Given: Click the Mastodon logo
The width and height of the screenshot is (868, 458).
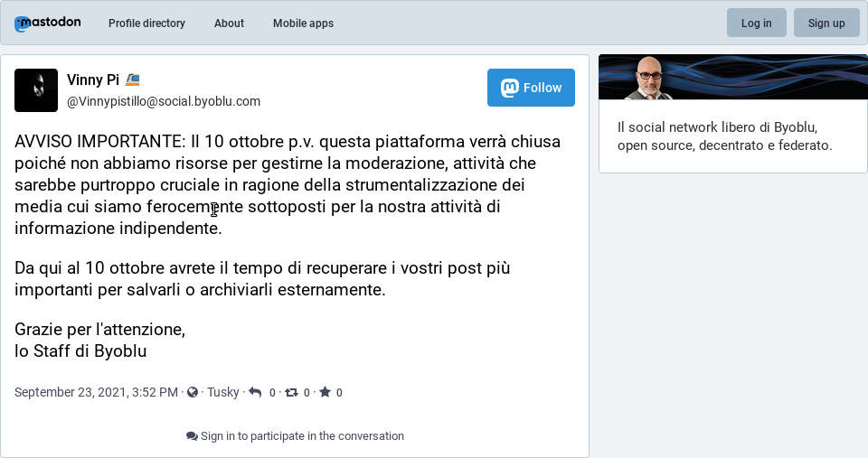Looking at the screenshot, I should [48, 23].
